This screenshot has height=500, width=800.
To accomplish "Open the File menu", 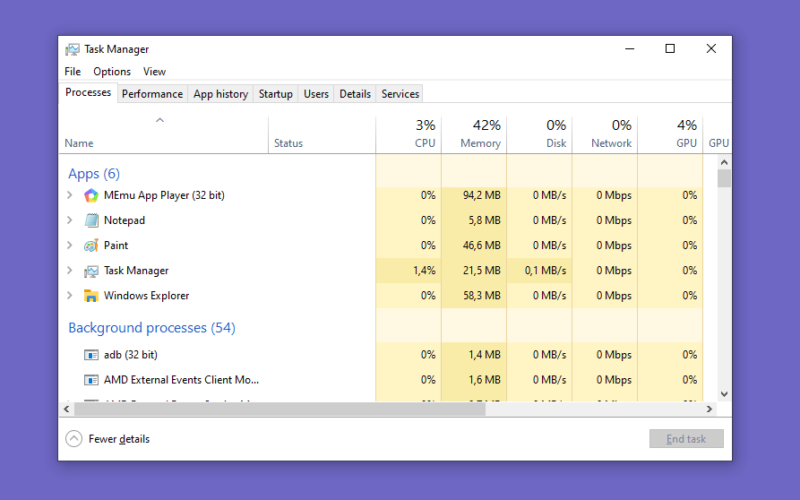I will tap(72, 71).
